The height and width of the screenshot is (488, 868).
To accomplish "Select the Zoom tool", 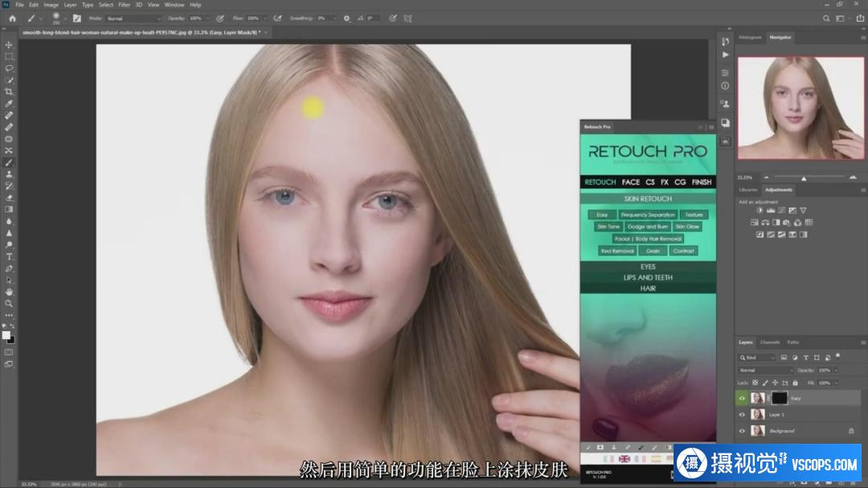I will point(9,304).
